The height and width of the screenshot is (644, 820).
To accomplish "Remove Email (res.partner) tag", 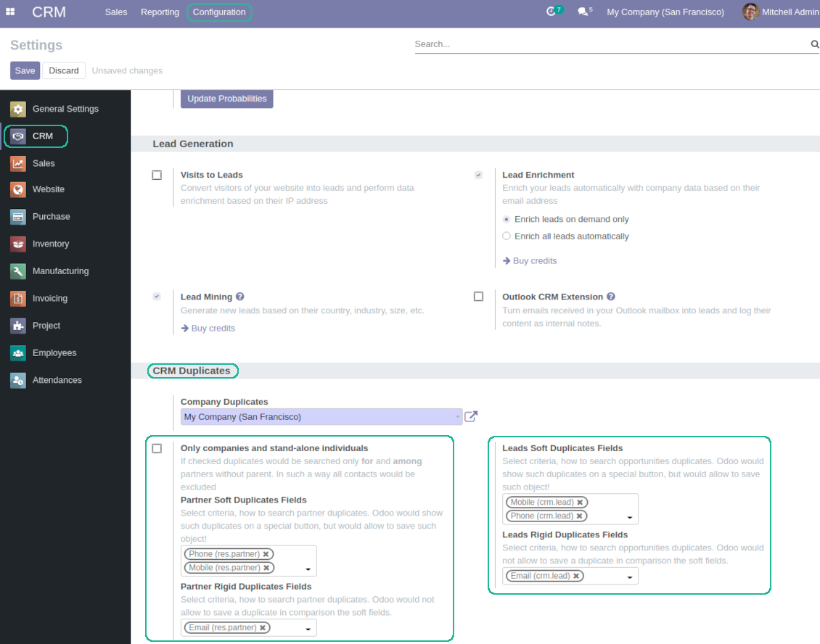I will 263,628.
